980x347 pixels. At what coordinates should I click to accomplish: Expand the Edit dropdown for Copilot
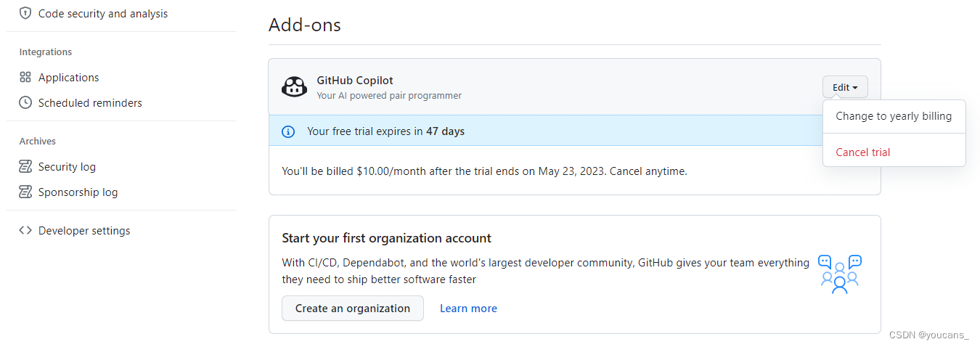tap(845, 87)
